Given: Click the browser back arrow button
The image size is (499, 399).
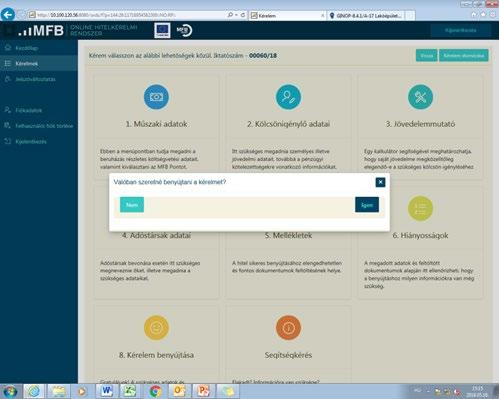Looking at the screenshot, I should pyautogui.click(x=8, y=15).
